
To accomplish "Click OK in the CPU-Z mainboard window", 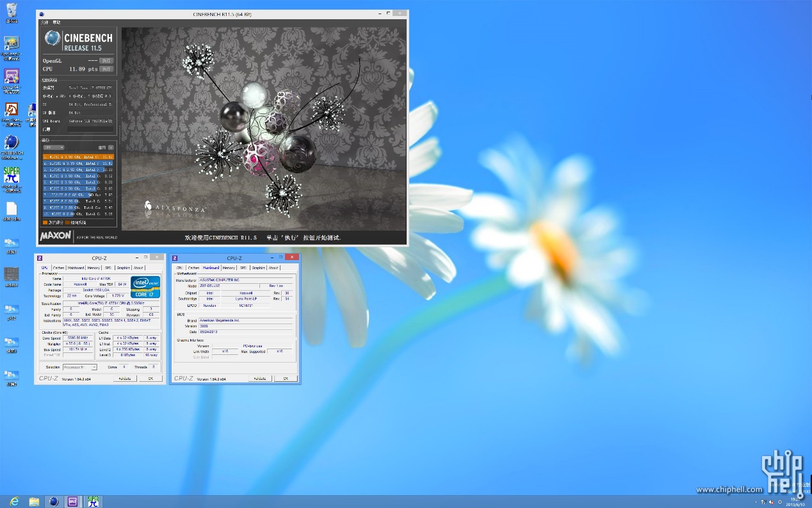I will (286, 379).
